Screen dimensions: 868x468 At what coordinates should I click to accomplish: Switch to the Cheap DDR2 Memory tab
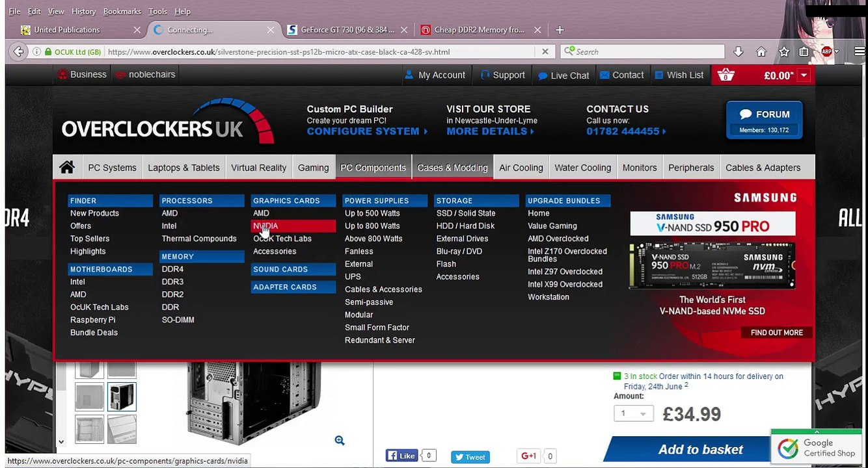[x=480, y=30]
